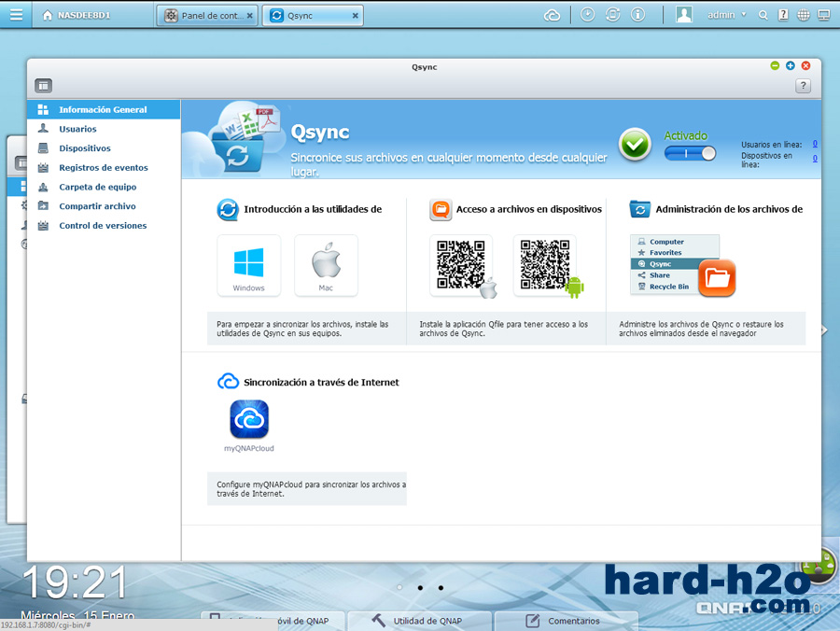Click the Introducción a las utilidades sync icon
840x631 pixels.
pyautogui.click(x=228, y=209)
